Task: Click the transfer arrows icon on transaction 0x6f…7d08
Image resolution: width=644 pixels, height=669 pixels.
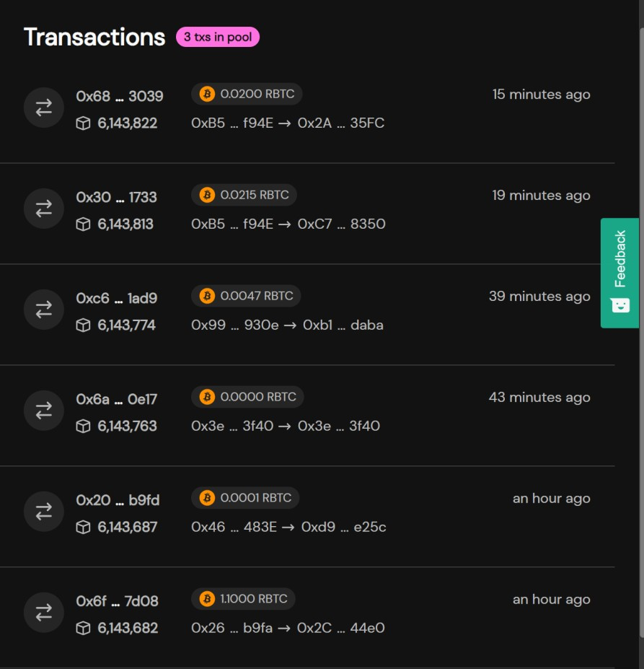Action: tap(43, 612)
